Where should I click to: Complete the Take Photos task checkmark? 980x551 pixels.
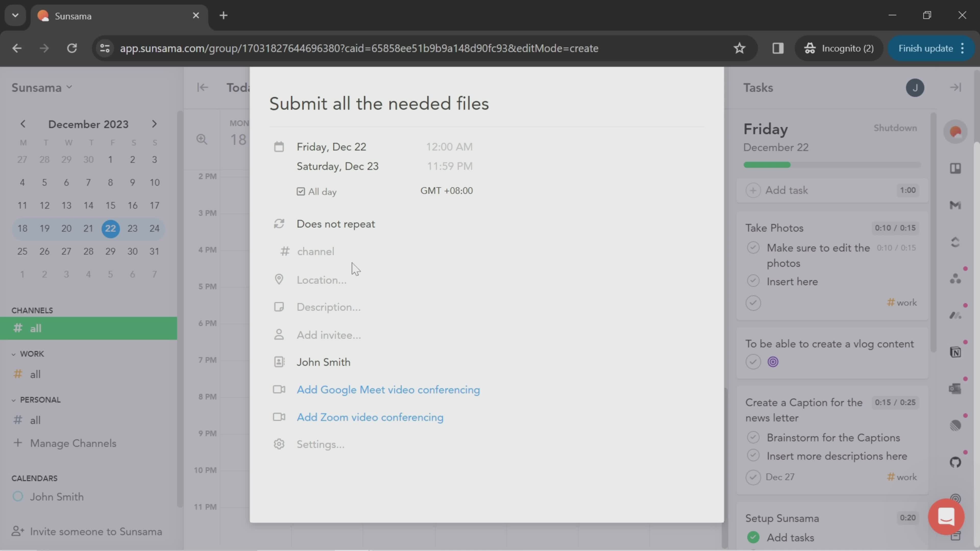[x=753, y=303]
